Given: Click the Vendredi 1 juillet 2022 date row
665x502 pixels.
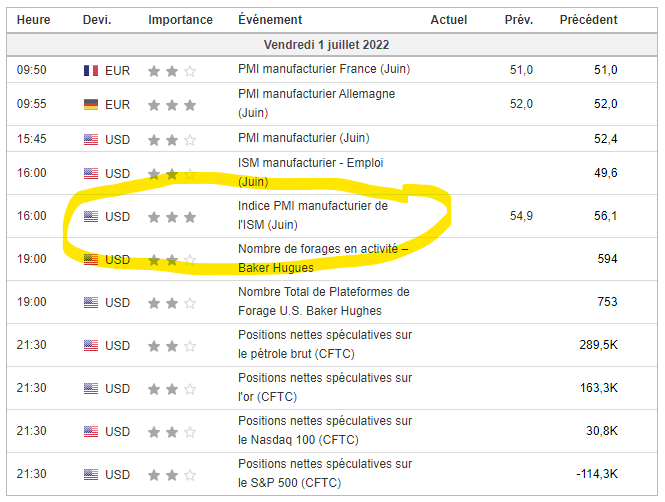Looking at the screenshot, I should 332,45.
